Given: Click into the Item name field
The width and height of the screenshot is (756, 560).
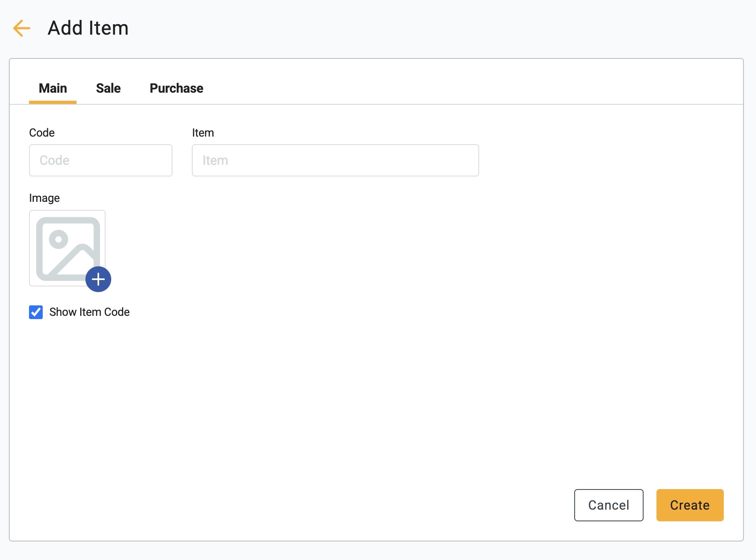Looking at the screenshot, I should click(x=335, y=160).
